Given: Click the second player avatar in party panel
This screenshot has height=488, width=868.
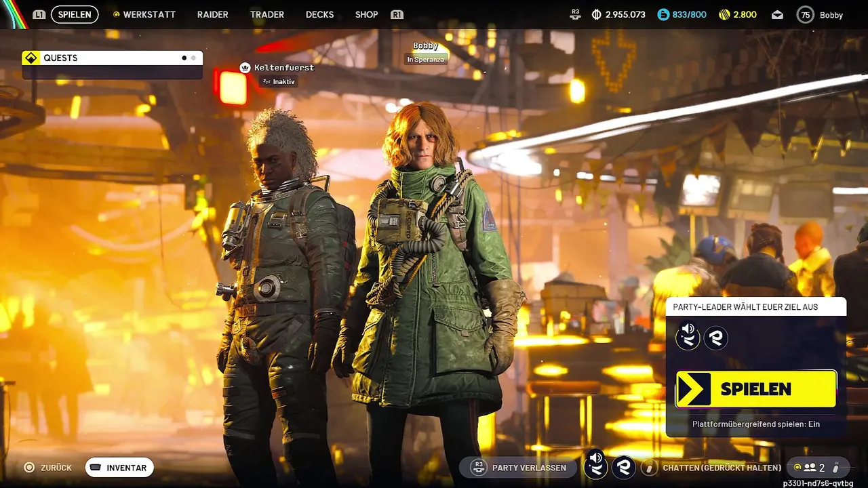Looking at the screenshot, I should point(716,337).
